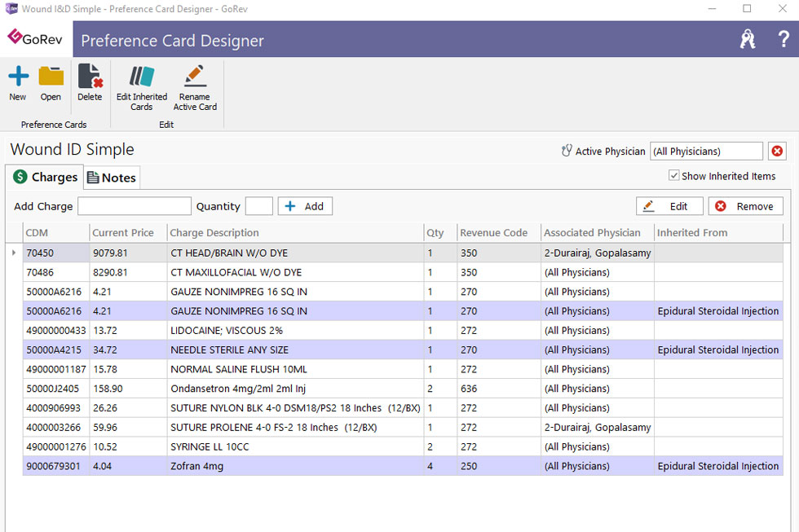The width and height of the screenshot is (799, 532).
Task: Click the Add button
Action: coord(305,206)
